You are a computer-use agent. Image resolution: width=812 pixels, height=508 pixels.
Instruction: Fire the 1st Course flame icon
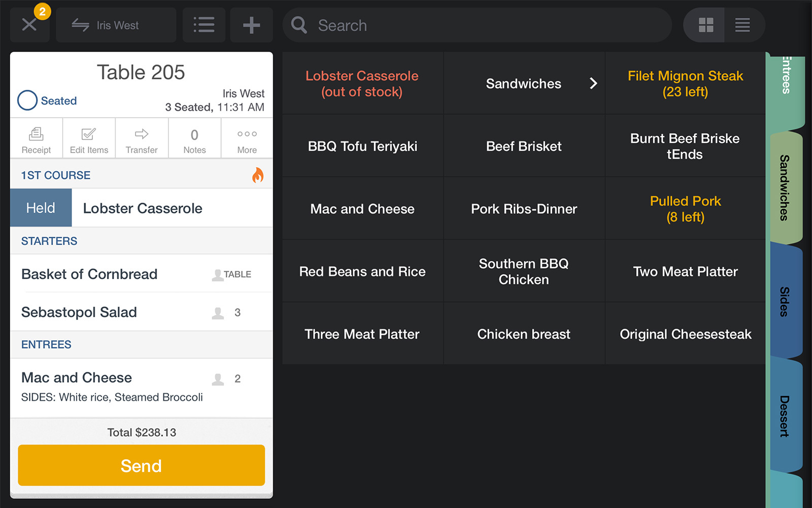click(258, 175)
